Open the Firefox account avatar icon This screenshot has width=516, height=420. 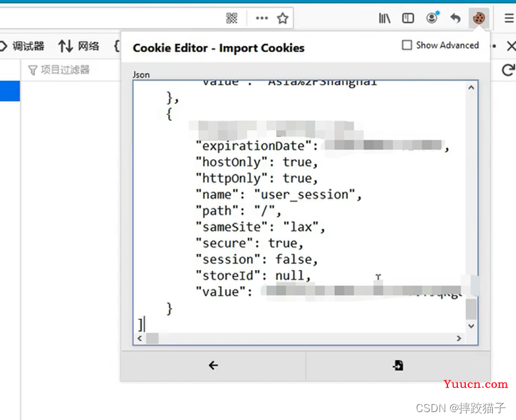[432, 17]
